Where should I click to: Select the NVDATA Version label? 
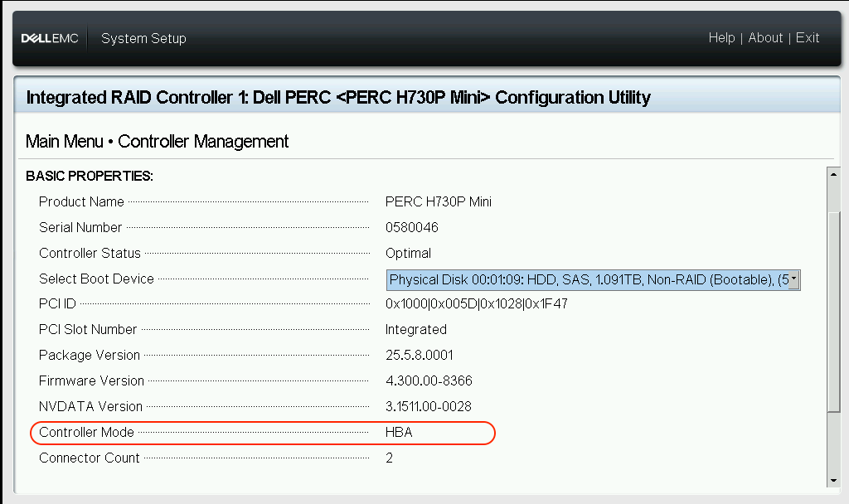[x=90, y=406]
